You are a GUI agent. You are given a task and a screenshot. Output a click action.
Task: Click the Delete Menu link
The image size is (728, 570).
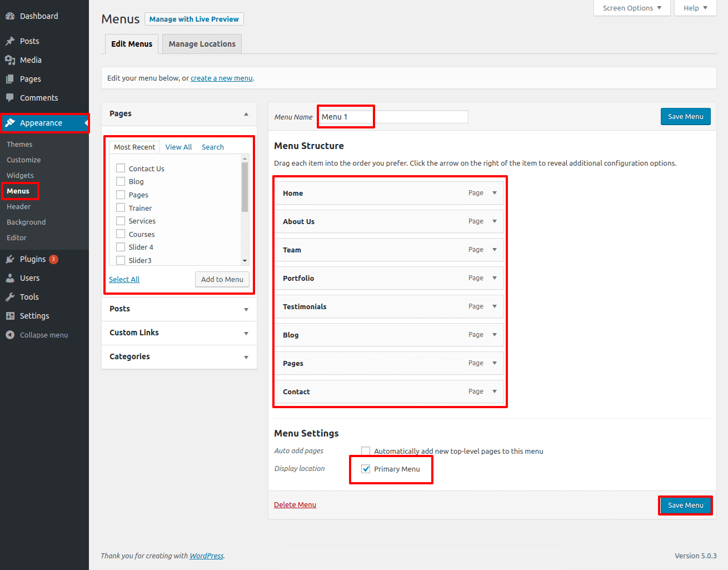295,505
